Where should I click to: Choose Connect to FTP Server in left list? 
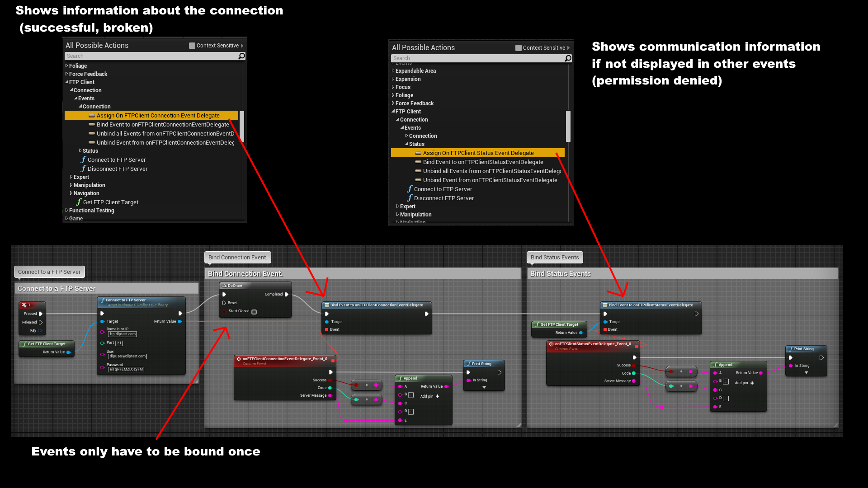click(116, 160)
